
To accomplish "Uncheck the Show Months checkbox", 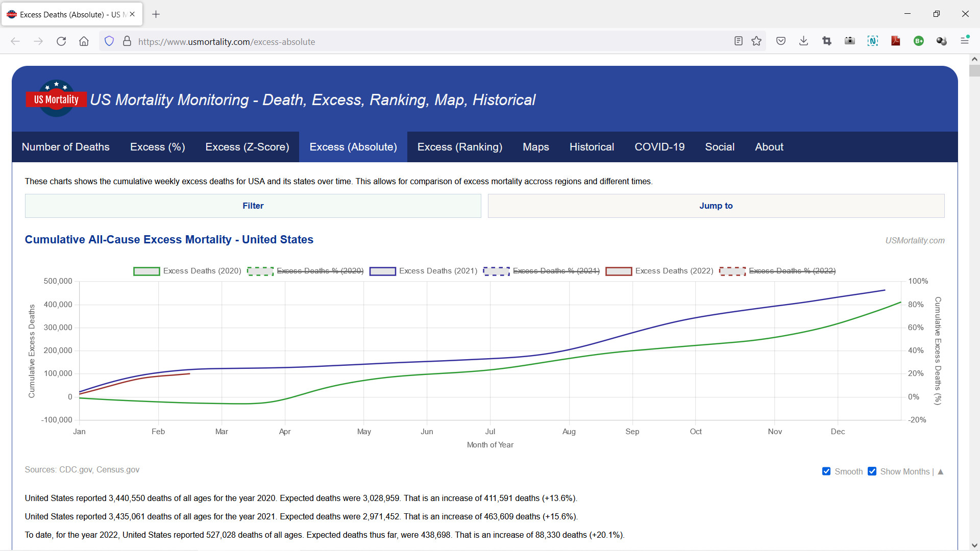I will pyautogui.click(x=872, y=471).
